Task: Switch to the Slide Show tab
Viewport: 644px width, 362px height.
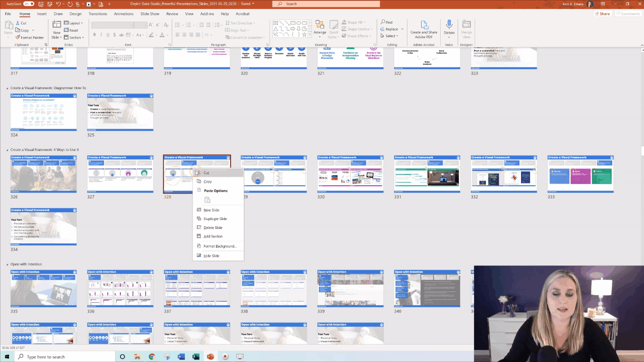Action: [150, 14]
